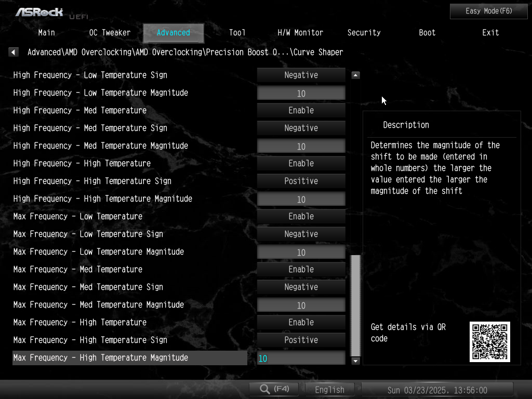532x399 pixels.
Task: Click the date and time display
Action: coord(437,390)
